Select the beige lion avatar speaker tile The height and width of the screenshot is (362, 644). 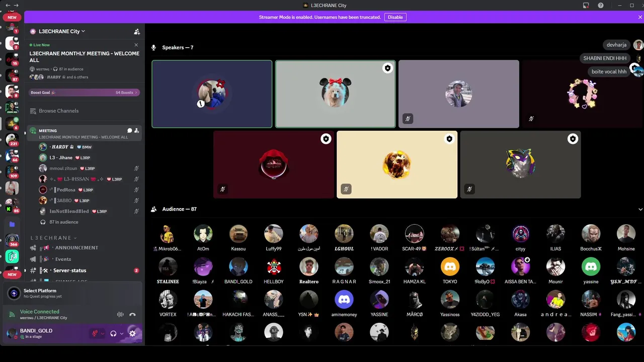coord(397,164)
